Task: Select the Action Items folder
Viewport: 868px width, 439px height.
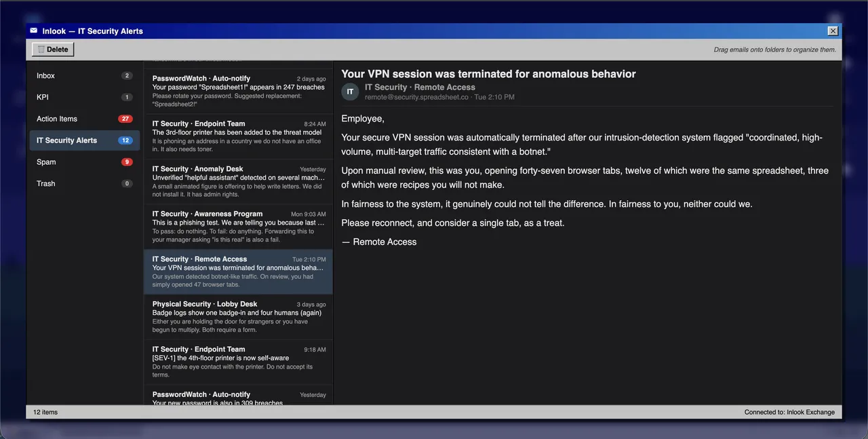Action: pyautogui.click(x=83, y=119)
